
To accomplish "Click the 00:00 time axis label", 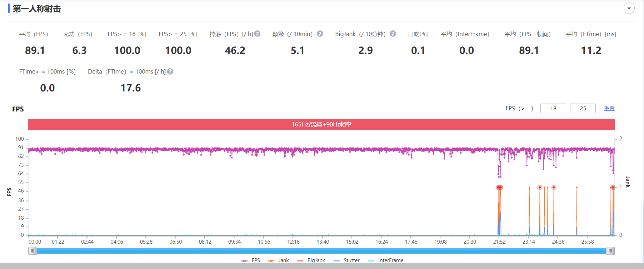I will (35, 242).
